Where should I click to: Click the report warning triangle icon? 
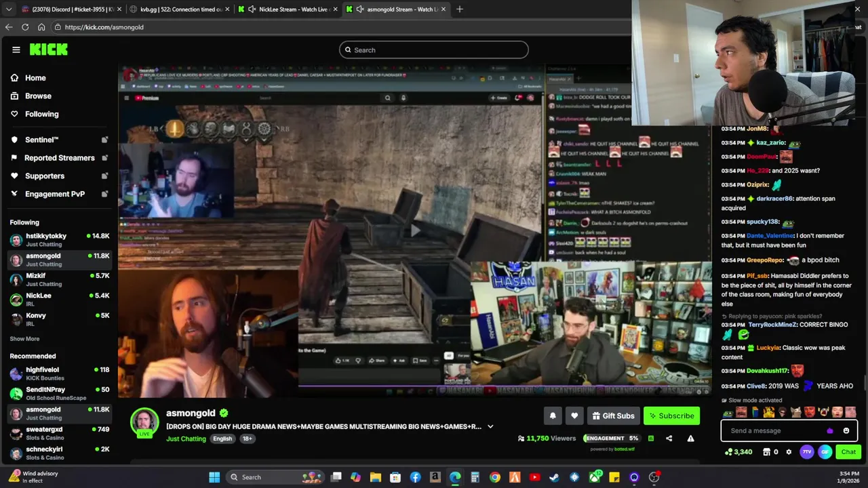pyautogui.click(x=690, y=439)
